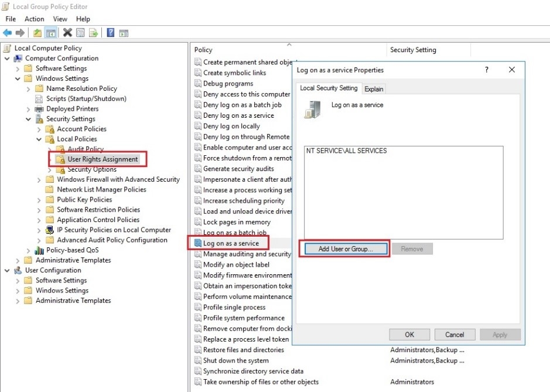Toggle the console tree with its toolbar icon
550x392 pixels.
(51, 32)
